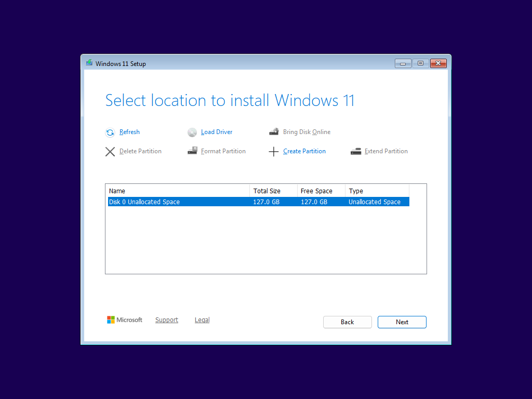The height and width of the screenshot is (399, 532).
Task: Click the 127.0 GB Free Space cell
Action: click(x=314, y=202)
